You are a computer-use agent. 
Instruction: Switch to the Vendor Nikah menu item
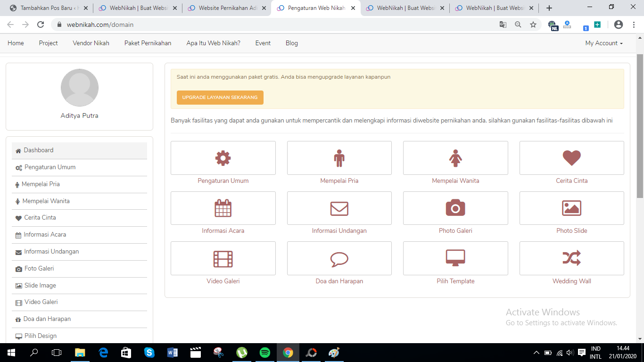(x=91, y=43)
